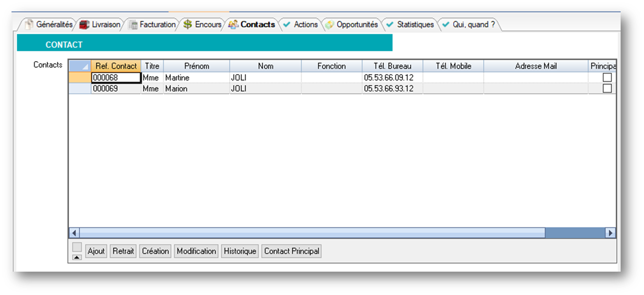Click the checkmark icon on Statistiques tab
This screenshot has height=295, width=644.
389,24
